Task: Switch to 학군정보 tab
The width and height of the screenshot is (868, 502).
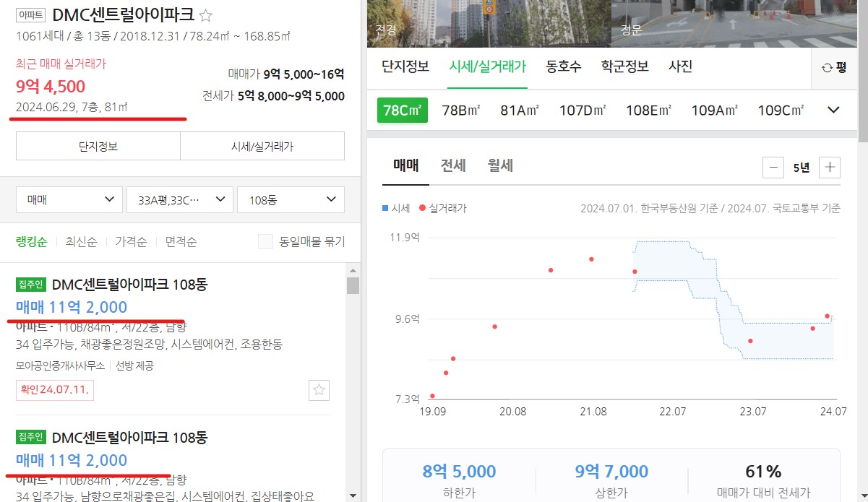Action: (x=625, y=66)
